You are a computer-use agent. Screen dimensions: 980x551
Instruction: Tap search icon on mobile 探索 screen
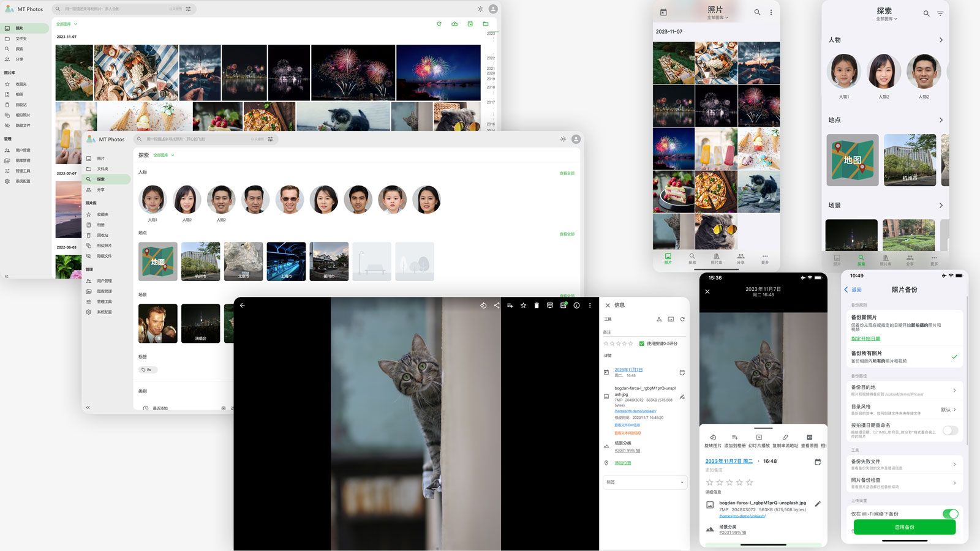point(926,13)
